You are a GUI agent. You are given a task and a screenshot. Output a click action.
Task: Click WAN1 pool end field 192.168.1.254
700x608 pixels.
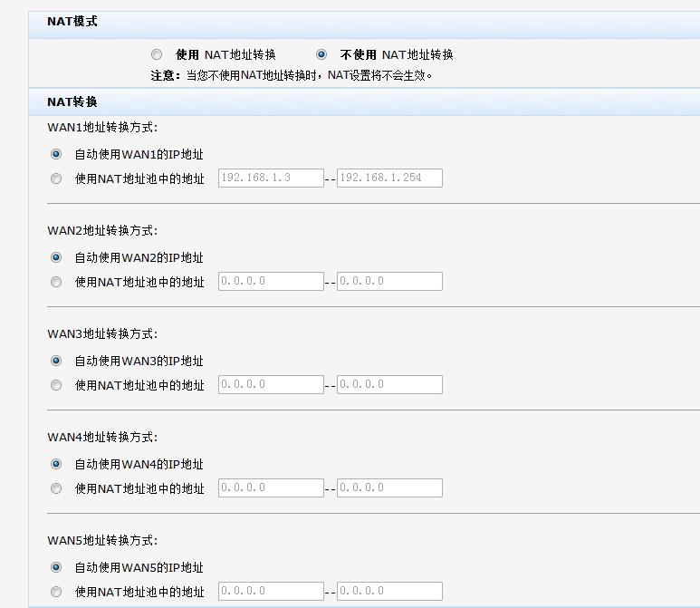click(x=389, y=178)
